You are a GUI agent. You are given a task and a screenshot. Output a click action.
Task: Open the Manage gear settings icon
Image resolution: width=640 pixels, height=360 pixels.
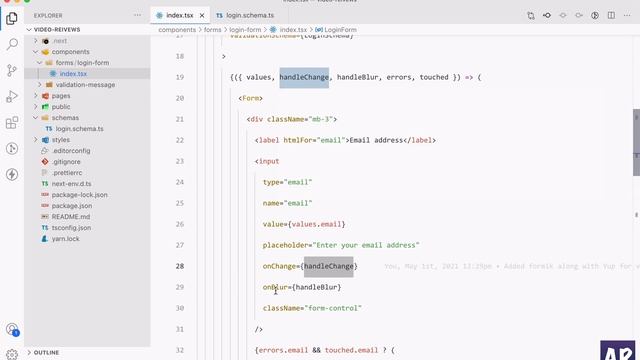(12, 354)
